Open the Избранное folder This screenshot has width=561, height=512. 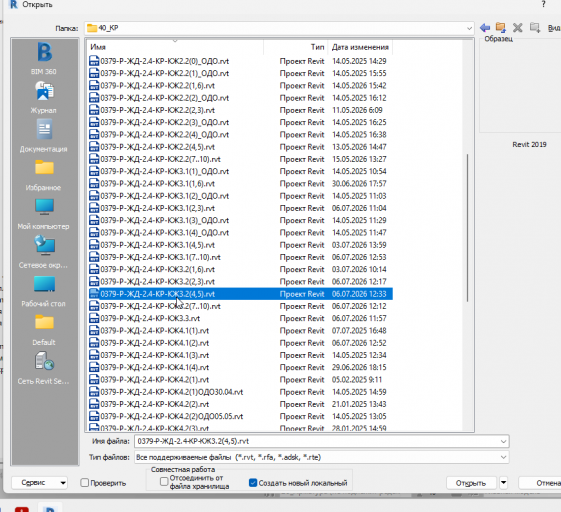pos(44,175)
